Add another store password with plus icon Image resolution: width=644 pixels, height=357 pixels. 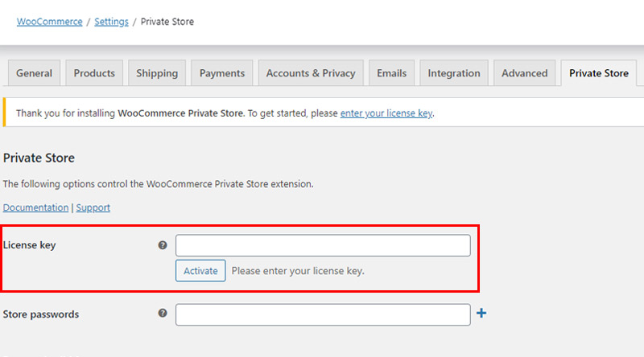481,313
